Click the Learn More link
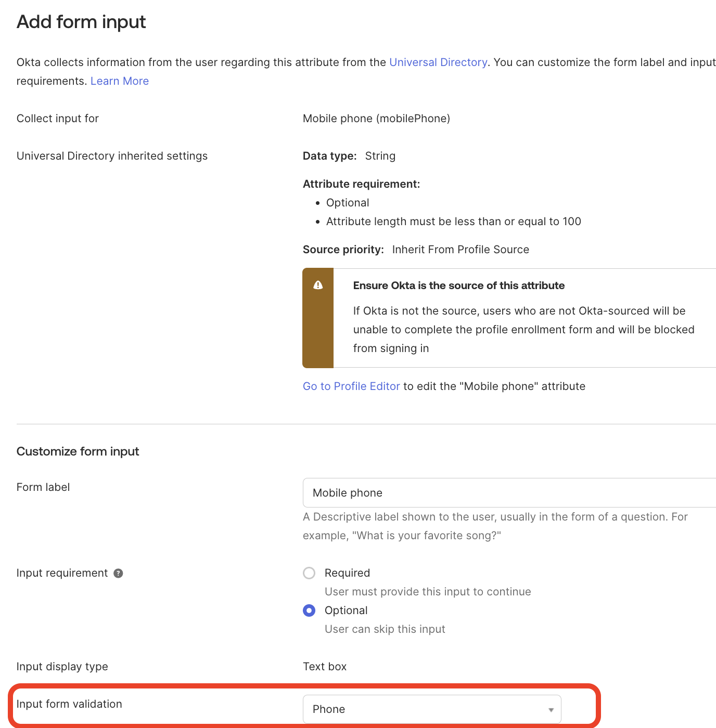 119,81
